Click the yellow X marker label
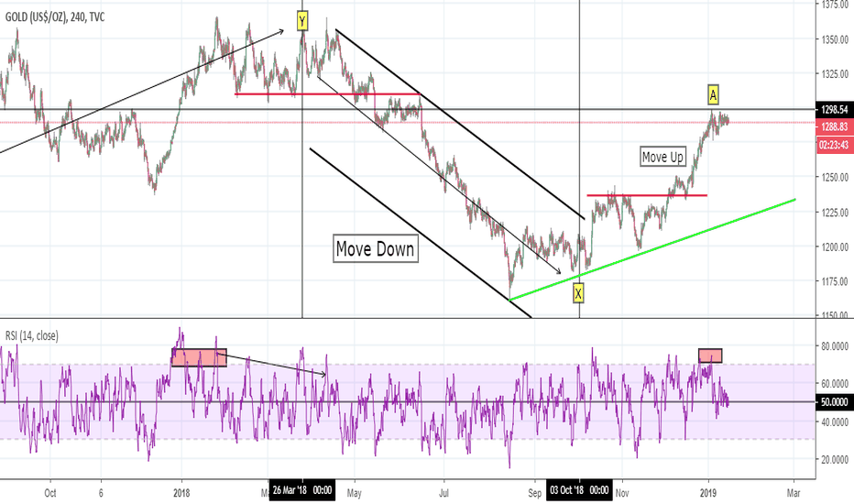This screenshot has width=854, height=504. click(578, 293)
